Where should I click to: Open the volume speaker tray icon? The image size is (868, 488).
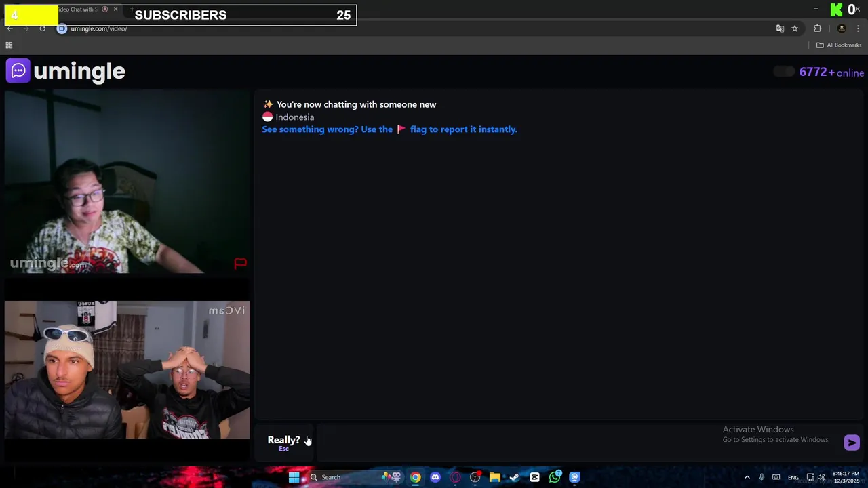pos(821,477)
